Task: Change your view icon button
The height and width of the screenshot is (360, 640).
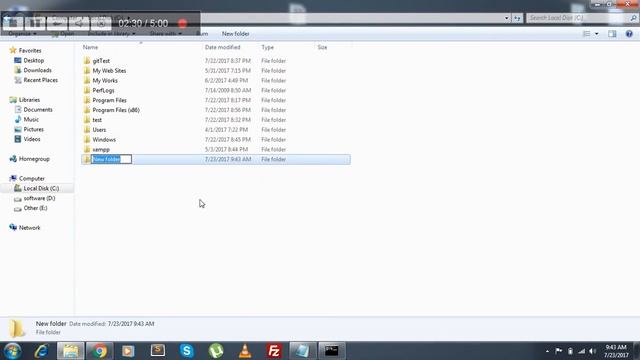Action: (x=587, y=34)
